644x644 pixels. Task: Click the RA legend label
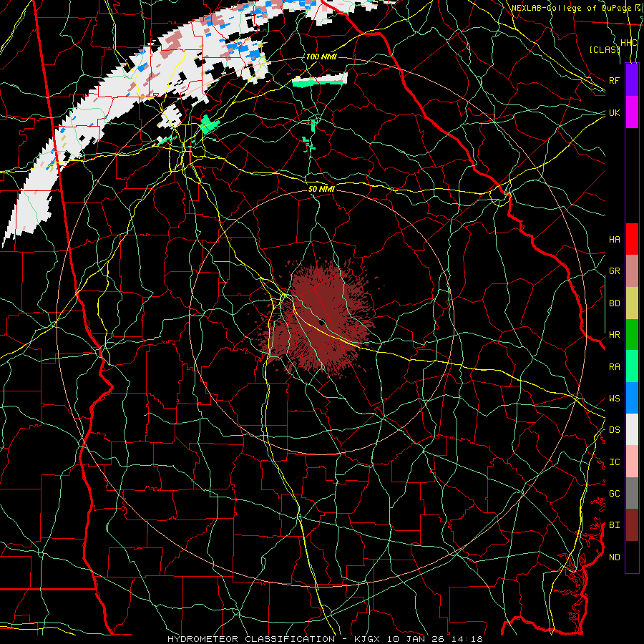pyautogui.click(x=614, y=367)
